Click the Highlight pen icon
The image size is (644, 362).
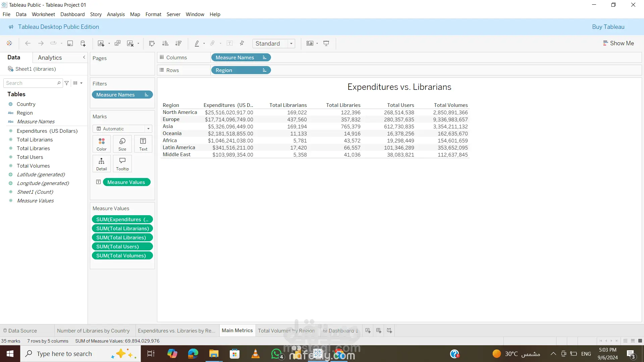click(197, 43)
